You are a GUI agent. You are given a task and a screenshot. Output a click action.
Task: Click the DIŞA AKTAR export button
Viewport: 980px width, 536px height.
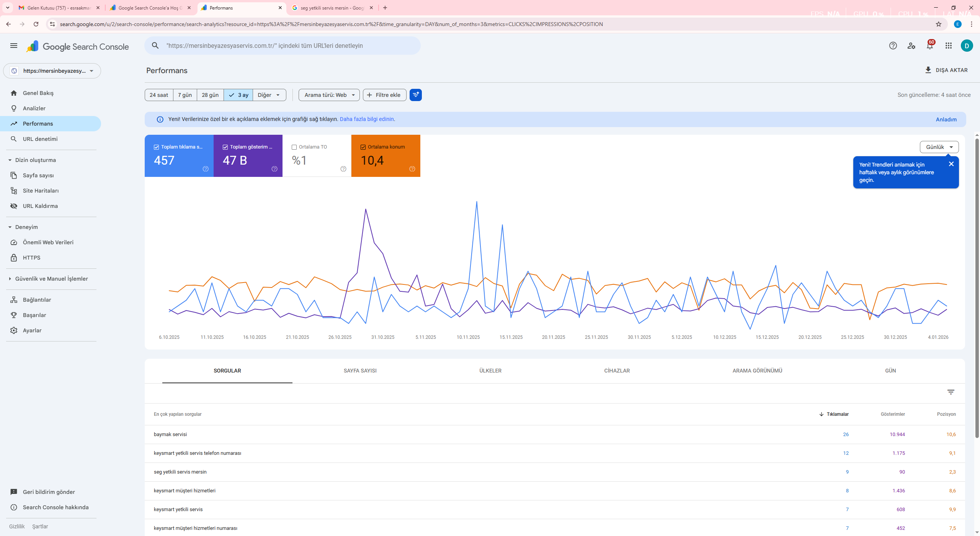pos(946,70)
